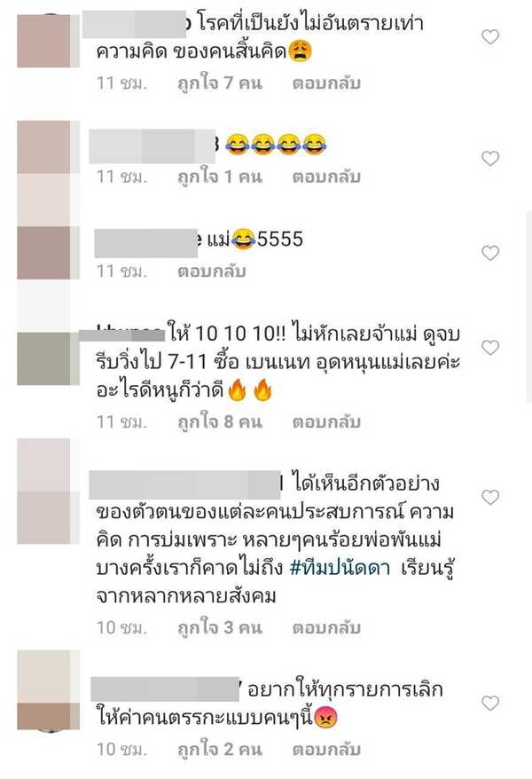Like the แม่ 5555 comment
This screenshot has width=532, height=779.
pyautogui.click(x=490, y=253)
